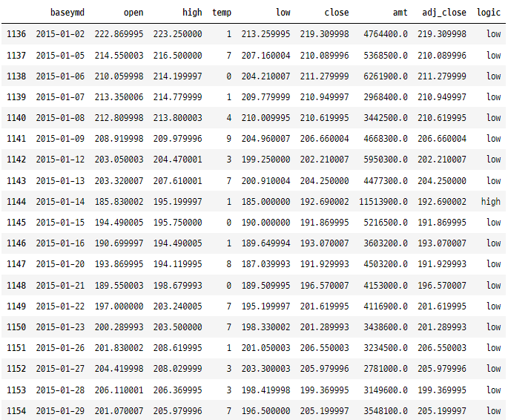Screen dimensions: 508x420
Task: Click the high column header
Action: coord(192,13)
